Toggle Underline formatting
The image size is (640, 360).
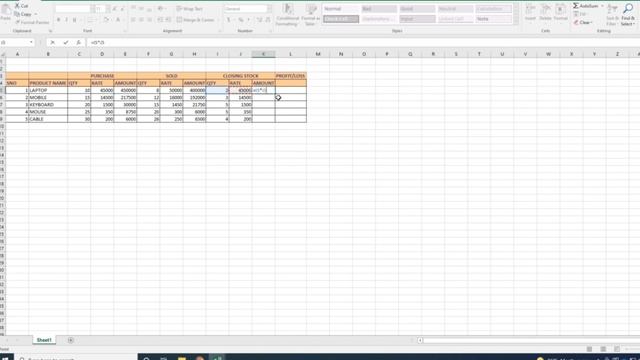point(74,20)
